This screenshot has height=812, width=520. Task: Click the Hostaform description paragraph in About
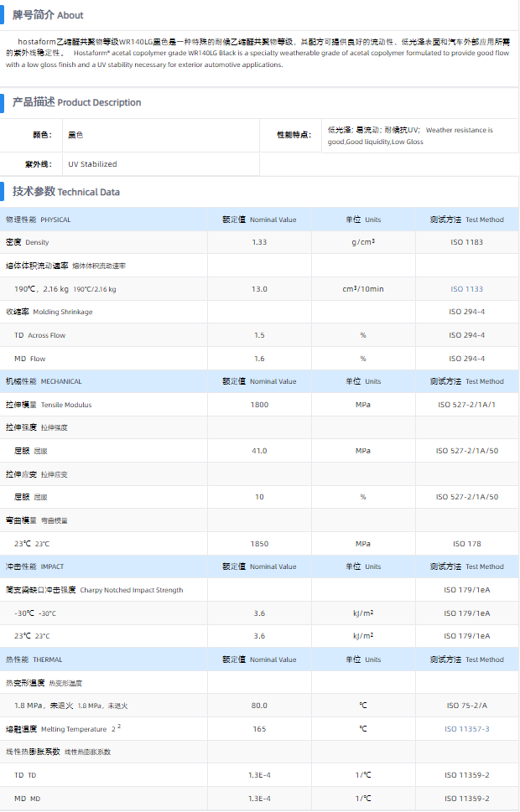[258, 53]
